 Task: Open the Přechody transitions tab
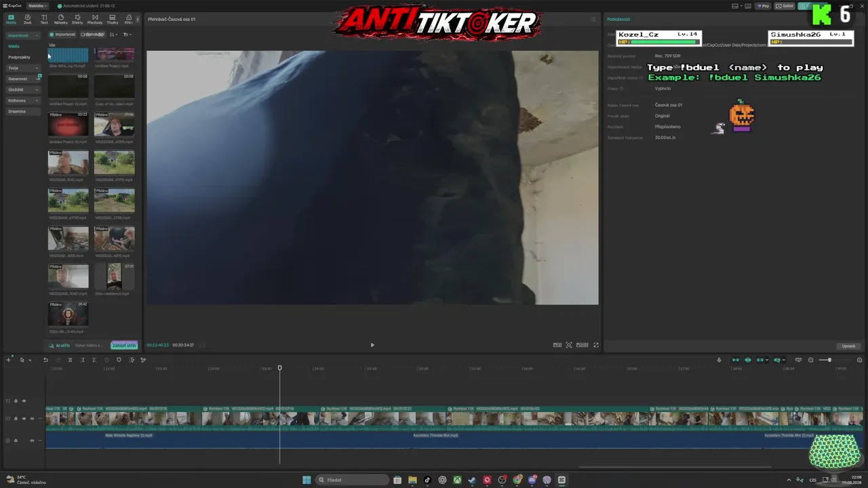pos(95,19)
